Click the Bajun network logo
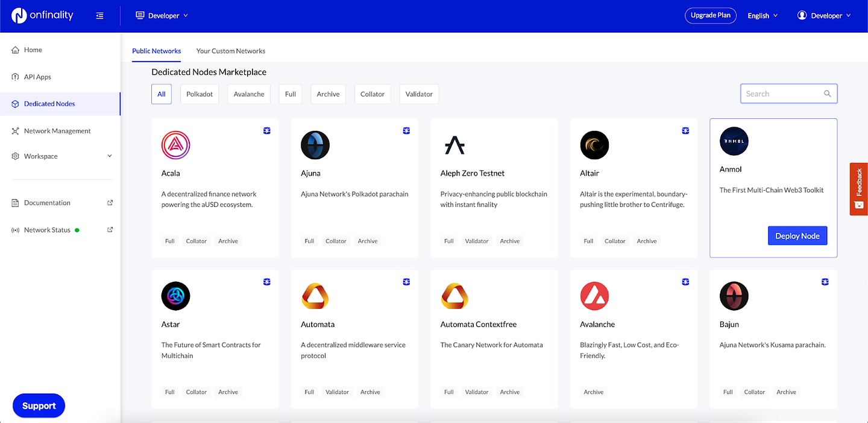This screenshot has width=868, height=423. click(x=734, y=296)
